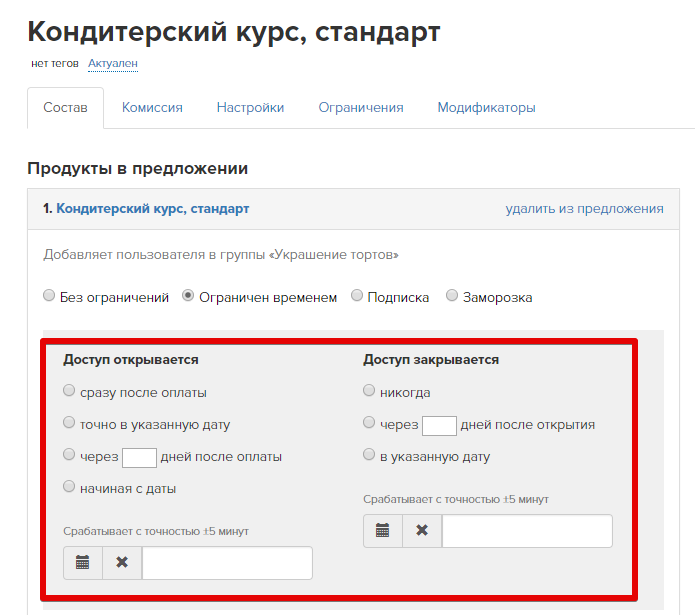Focus days-after-opening number field
This screenshot has height=615, width=695.
(x=439, y=426)
